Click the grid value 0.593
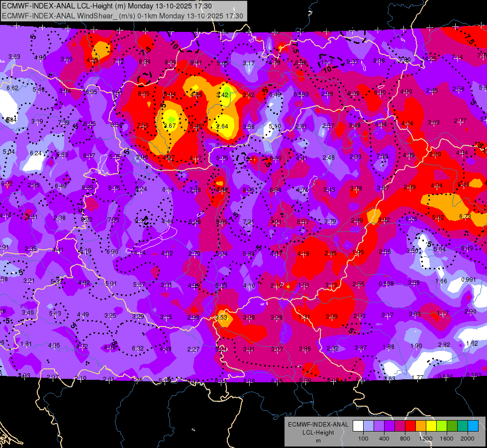487x448 pixels. click(301, 94)
